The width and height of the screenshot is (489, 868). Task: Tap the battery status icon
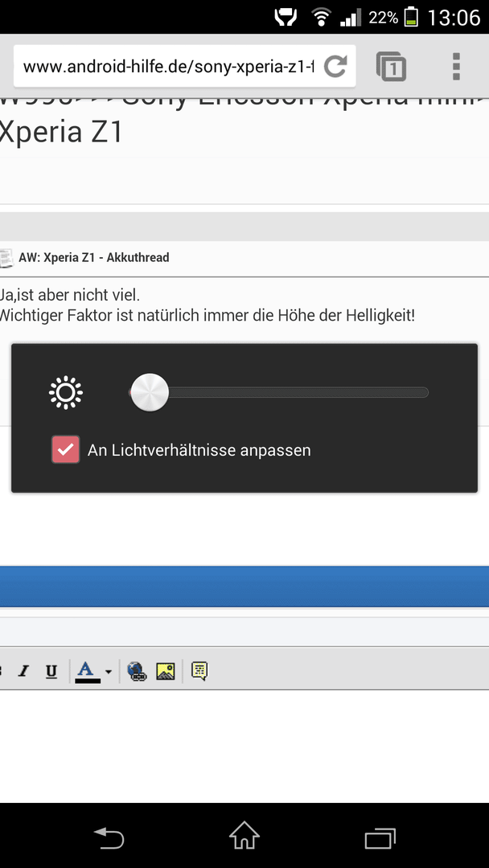coord(411,17)
